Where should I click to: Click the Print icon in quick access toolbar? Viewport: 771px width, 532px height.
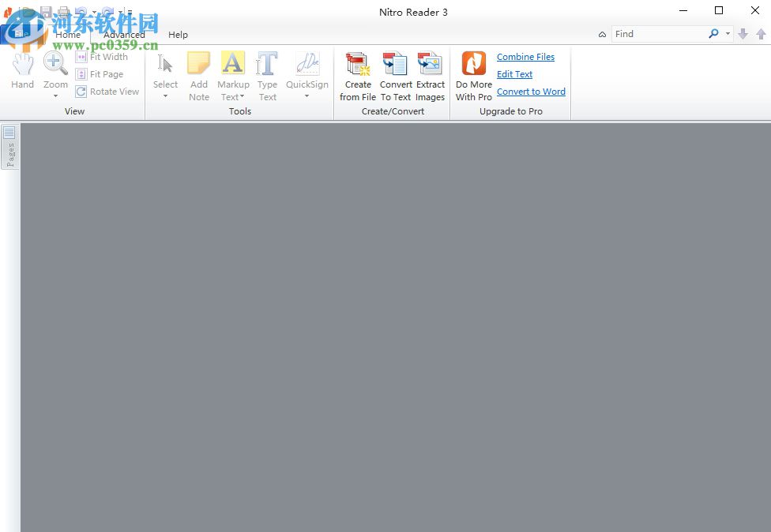click(x=62, y=12)
